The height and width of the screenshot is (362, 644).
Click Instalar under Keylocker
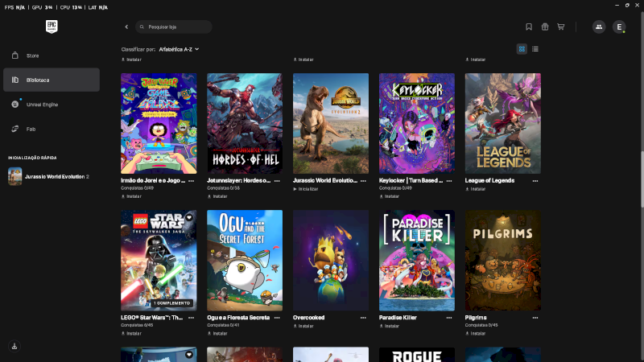click(x=390, y=196)
